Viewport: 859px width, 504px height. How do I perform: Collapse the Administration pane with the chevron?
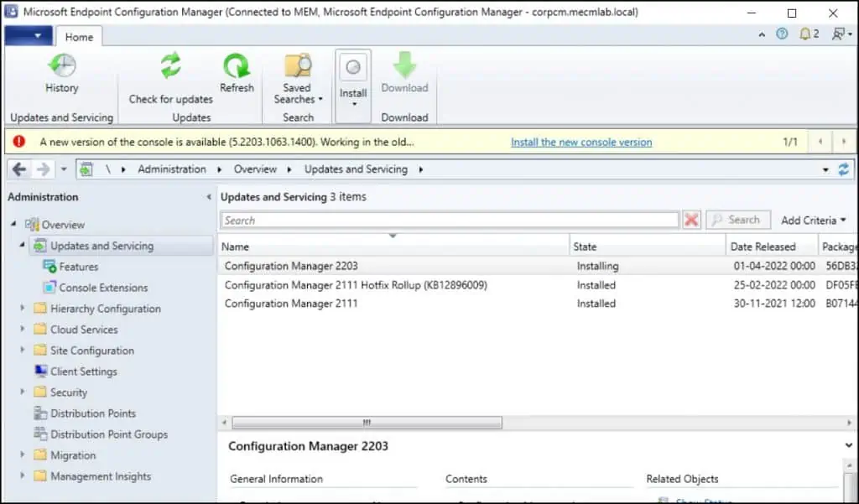point(208,197)
